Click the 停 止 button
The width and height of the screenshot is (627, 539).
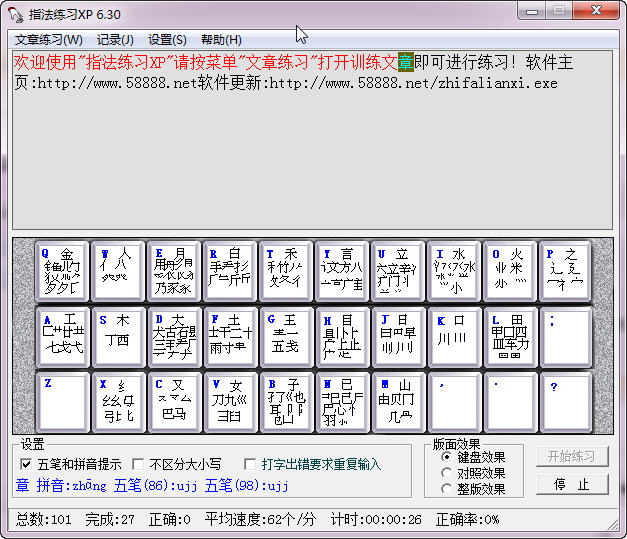[x=572, y=484]
